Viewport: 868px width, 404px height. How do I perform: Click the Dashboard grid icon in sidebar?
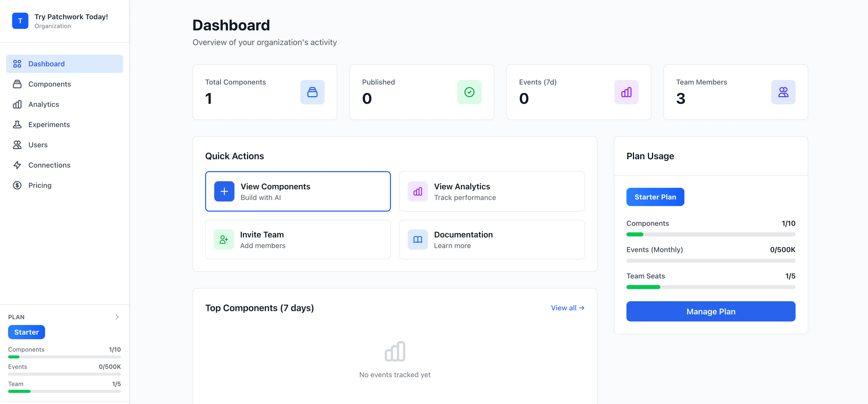click(17, 64)
